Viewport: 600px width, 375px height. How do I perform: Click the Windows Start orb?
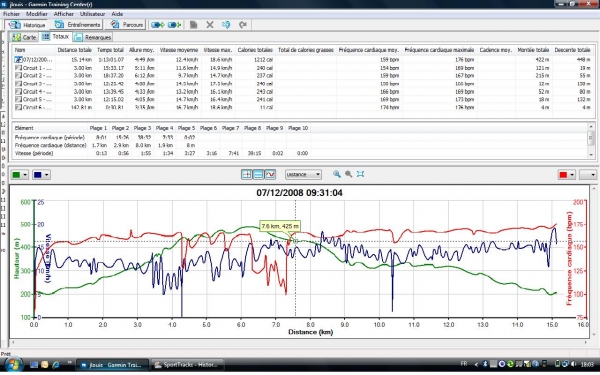[x=13, y=365]
